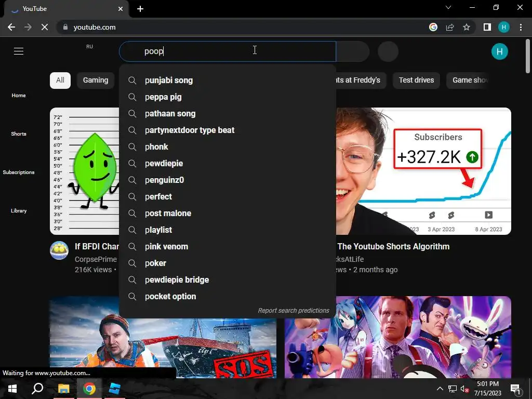
Task: Select 'partynextdoor type beat' suggestion
Action: click(228, 130)
